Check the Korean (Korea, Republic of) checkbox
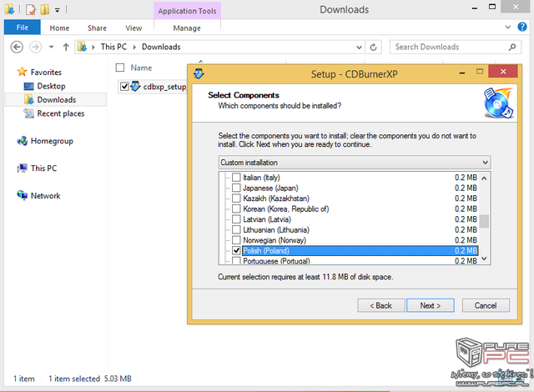The image size is (534, 392). coord(236,209)
